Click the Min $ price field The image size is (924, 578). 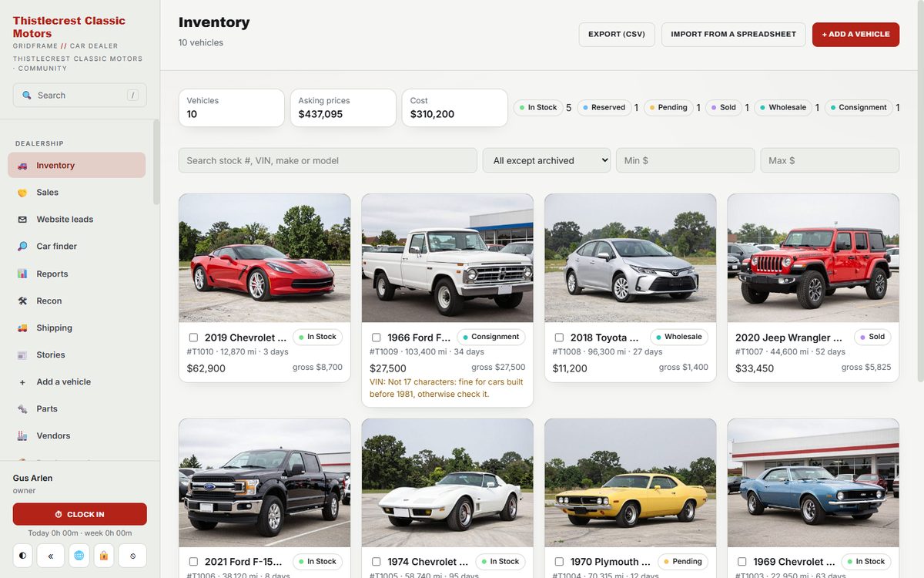685,160
